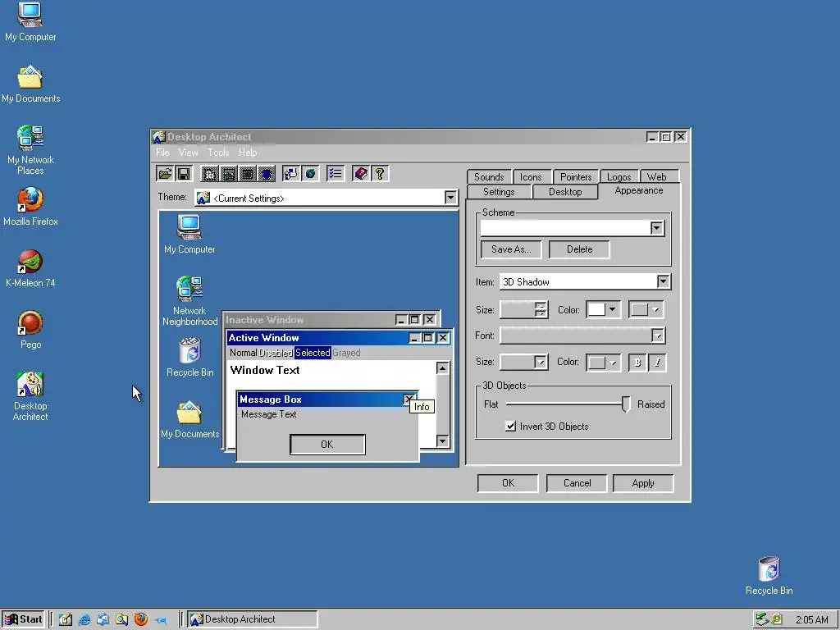Click the computer windows toolbar icon
Viewport: 840px width, 630px height.
pos(291,174)
